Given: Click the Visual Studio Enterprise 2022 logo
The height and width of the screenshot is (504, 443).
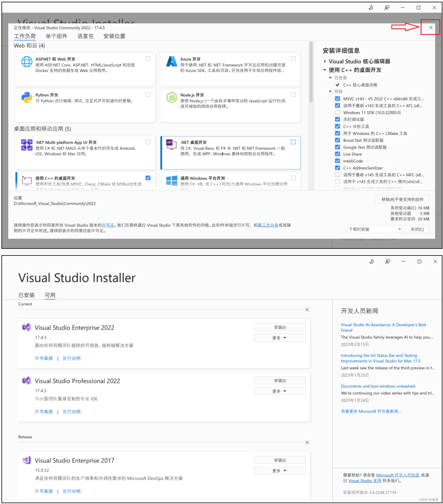Looking at the screenshot, I should [26, 327].
